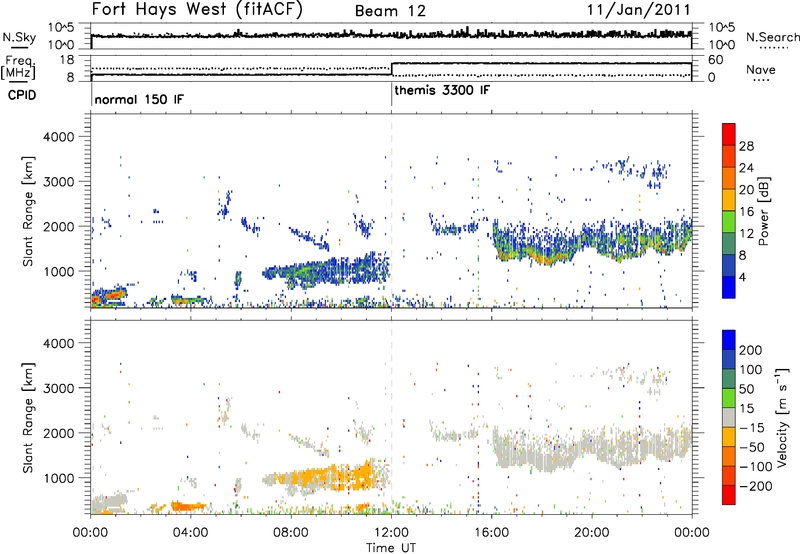
Task: Click the '12:00' time tick label
Action: 391,533
